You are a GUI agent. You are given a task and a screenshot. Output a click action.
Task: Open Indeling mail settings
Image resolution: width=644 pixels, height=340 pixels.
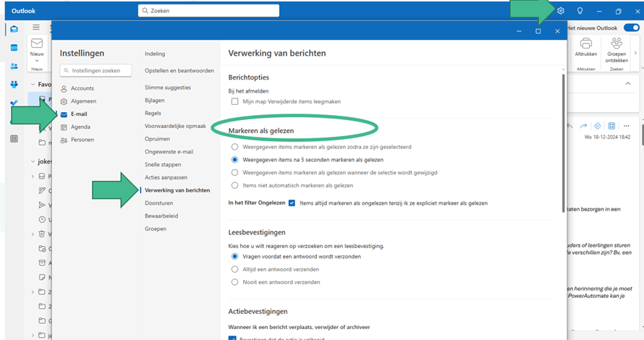(155, 54)
